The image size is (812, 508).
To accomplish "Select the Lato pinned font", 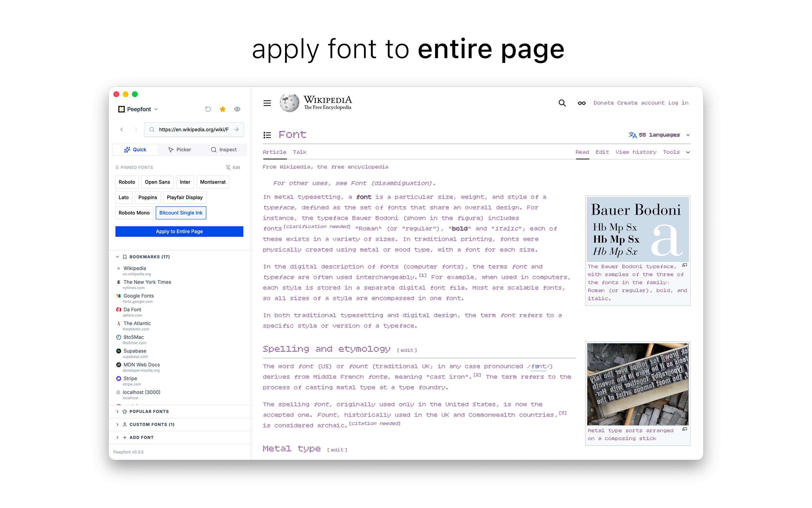I will [x=123, y=197].
